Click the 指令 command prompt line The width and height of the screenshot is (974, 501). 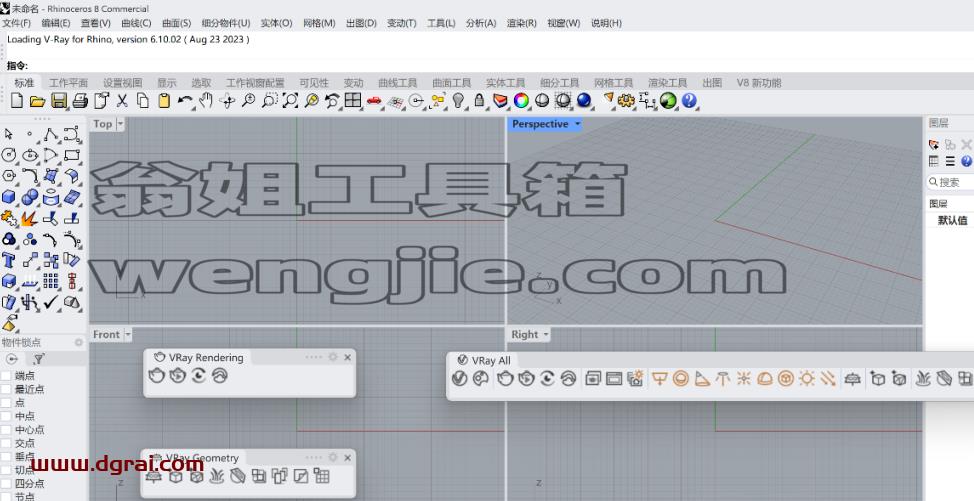click(x=487, y=65)
